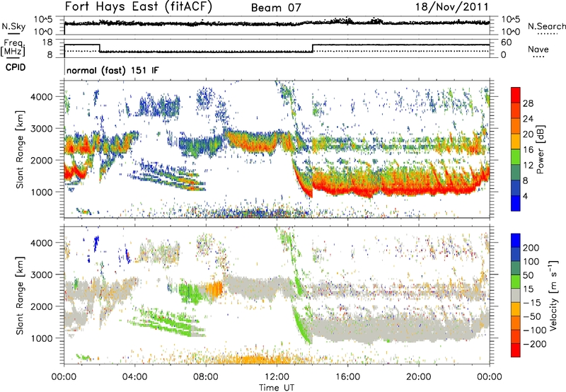Click the frequency step-up line at 14:00
This screenshot has width=566, height=392.
[313, 48]
